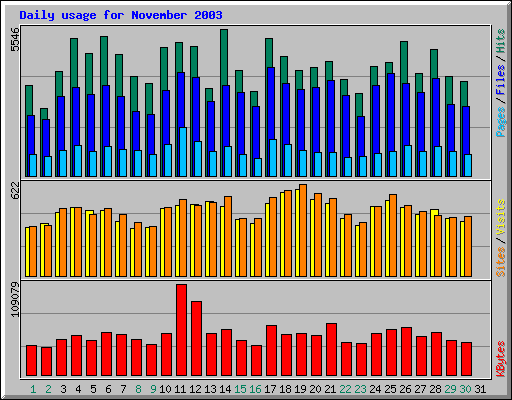Click the orange visits bar for day 30

[x=468, y=246]
